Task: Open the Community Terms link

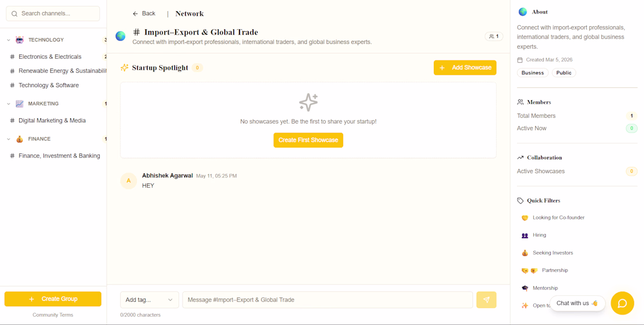Action: (53, 314)
